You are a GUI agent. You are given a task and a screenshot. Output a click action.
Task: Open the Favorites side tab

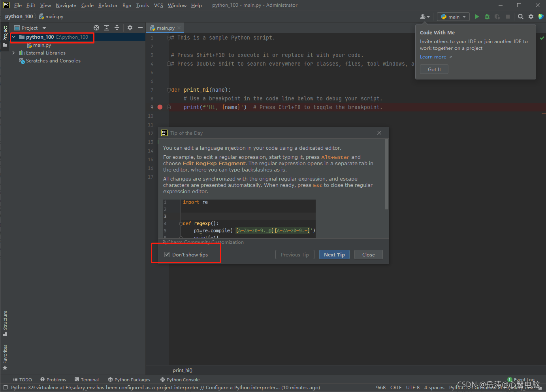[x=5, y=357]
